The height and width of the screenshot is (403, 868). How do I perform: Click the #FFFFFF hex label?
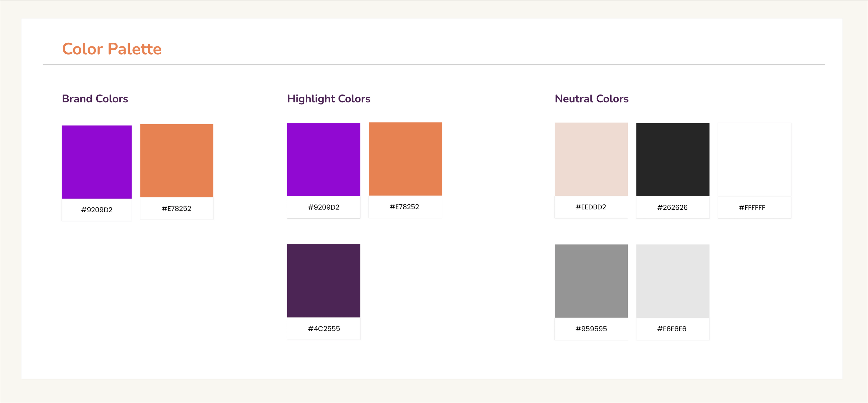752,207
